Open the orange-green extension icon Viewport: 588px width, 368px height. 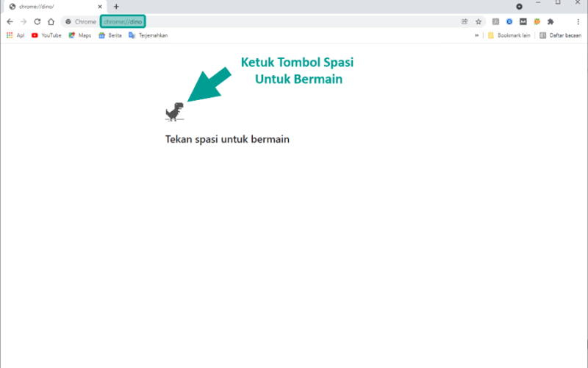pyautogui.click(x=537, y=22)
